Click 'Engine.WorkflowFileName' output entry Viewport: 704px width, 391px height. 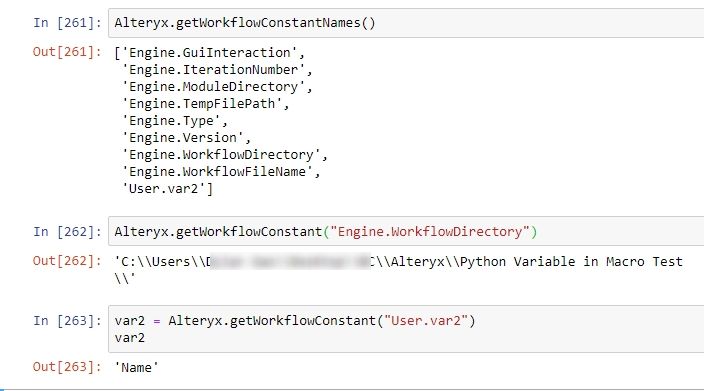point(217,172)
